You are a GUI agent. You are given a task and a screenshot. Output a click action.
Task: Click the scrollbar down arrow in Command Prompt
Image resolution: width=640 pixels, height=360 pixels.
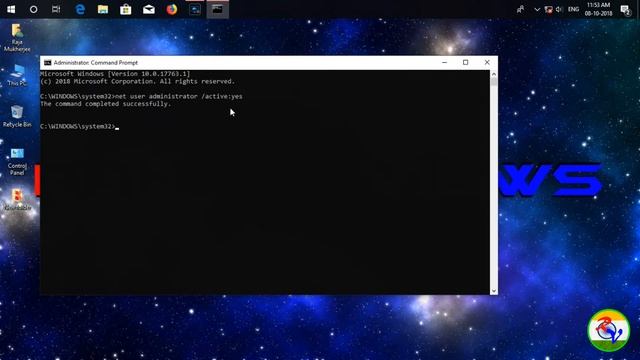pos(494,291)
